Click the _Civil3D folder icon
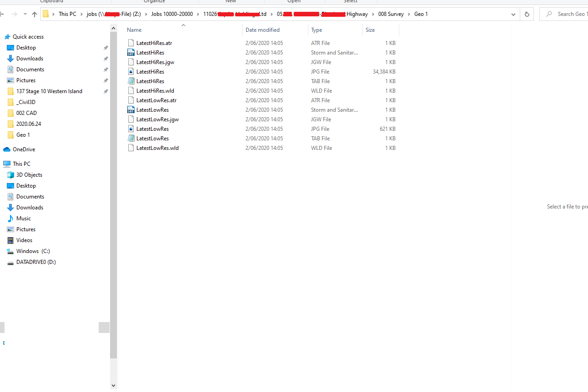588x392 pixels. point(10,102)
